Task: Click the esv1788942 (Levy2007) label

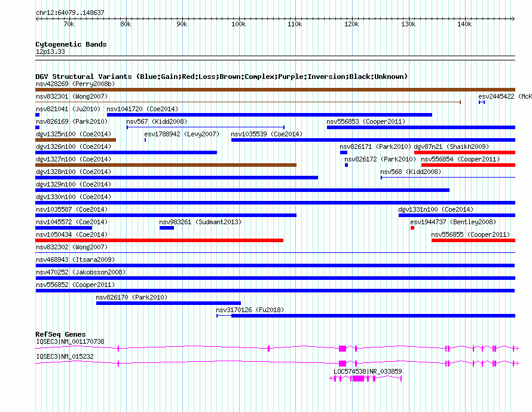Action: coord(182,134)
